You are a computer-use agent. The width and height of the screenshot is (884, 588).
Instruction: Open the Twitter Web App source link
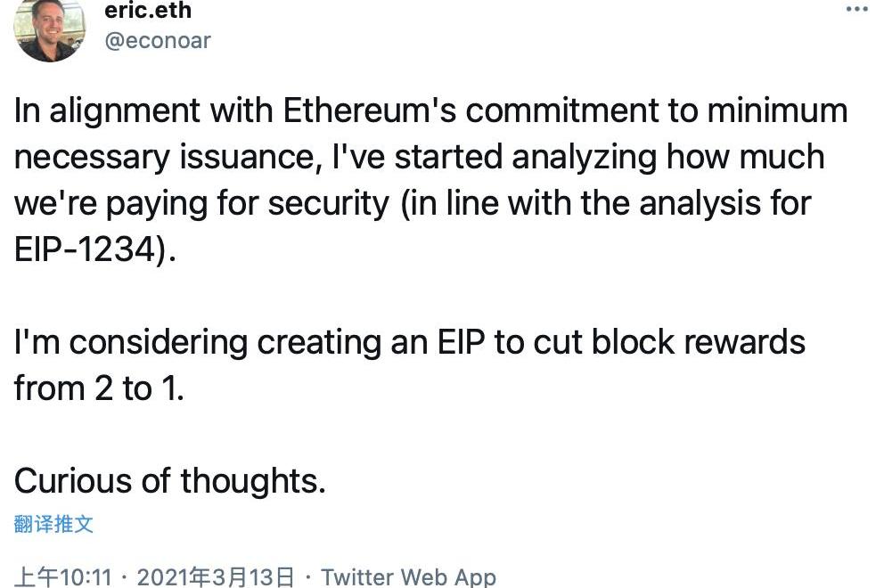click(409, 577)
